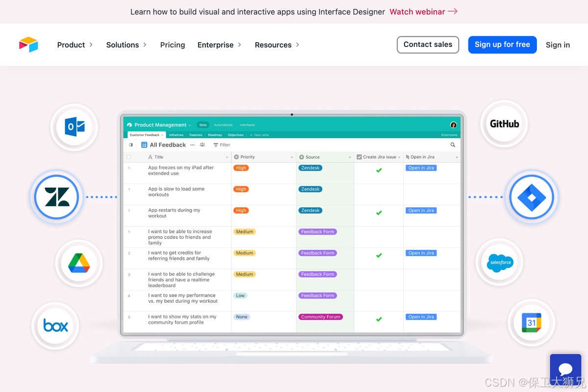Add a New table
Viewport: 588px width, 392px height.
click(259, 135)
